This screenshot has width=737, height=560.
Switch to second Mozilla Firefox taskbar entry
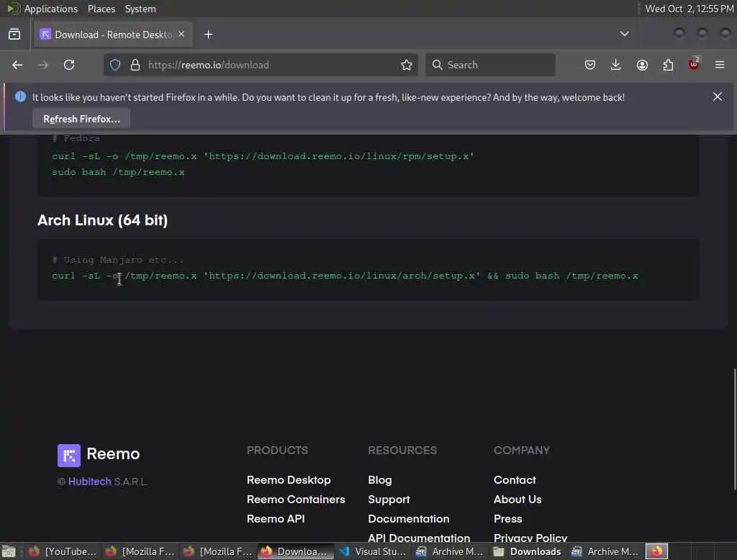coord(217,551)
